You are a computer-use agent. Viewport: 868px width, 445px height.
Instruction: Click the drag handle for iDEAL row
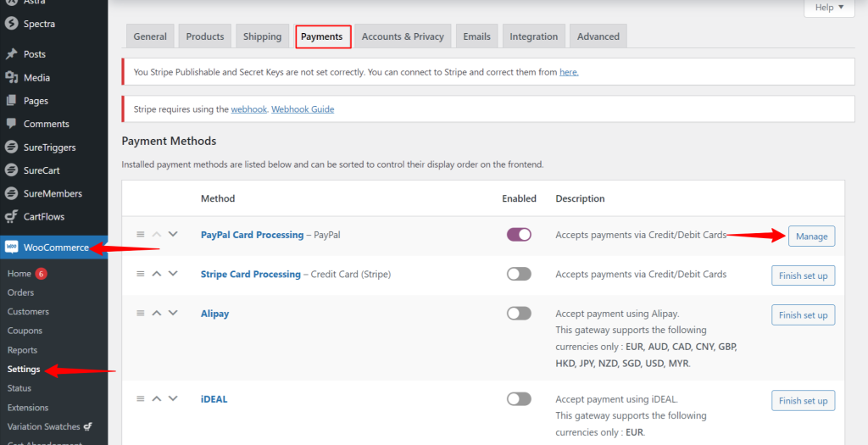point(141,398)
